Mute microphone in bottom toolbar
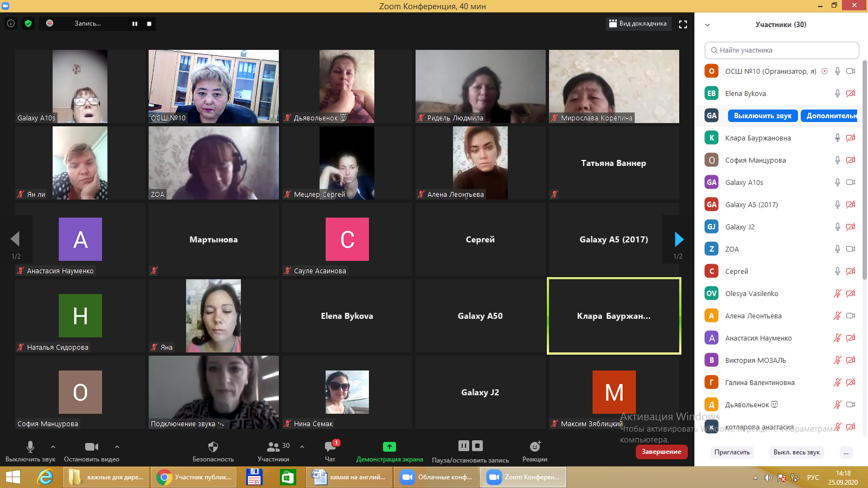 30,447
